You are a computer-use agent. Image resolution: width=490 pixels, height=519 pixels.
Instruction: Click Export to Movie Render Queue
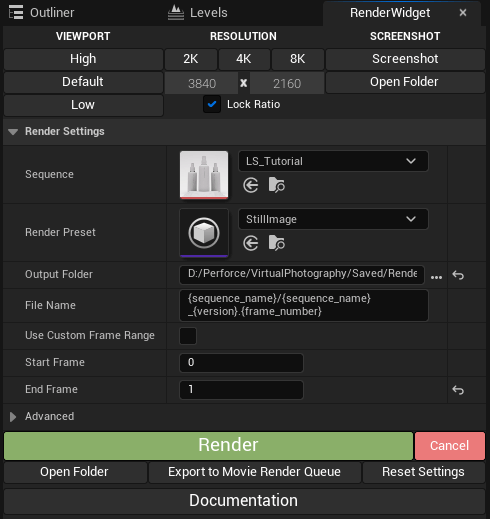pos(255,472)
